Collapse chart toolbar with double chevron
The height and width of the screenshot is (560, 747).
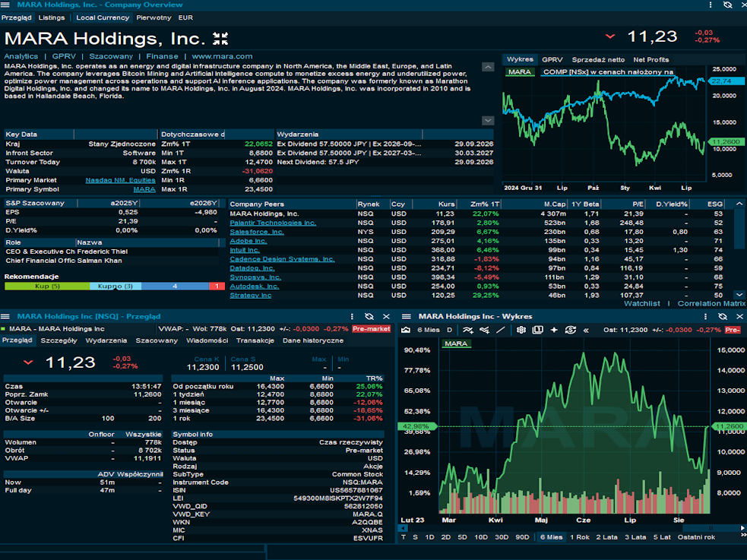[x=586, y=330]
